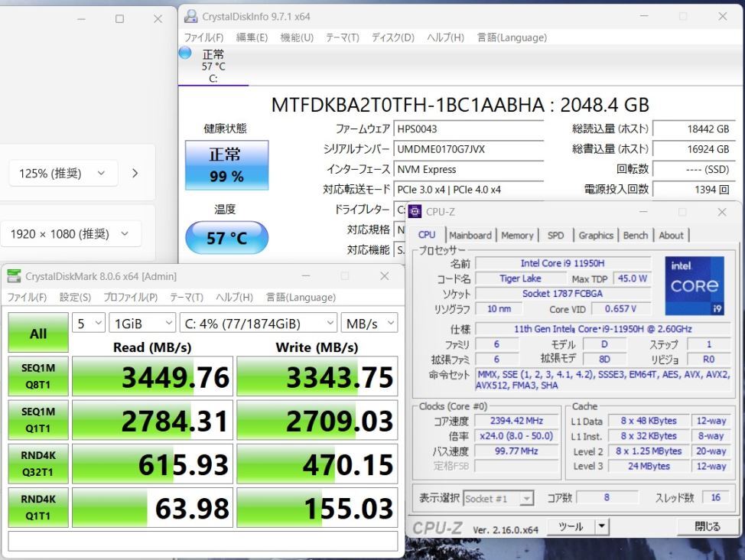
Task: Open the test count dropdown showing 5
Action: (89, 324)
